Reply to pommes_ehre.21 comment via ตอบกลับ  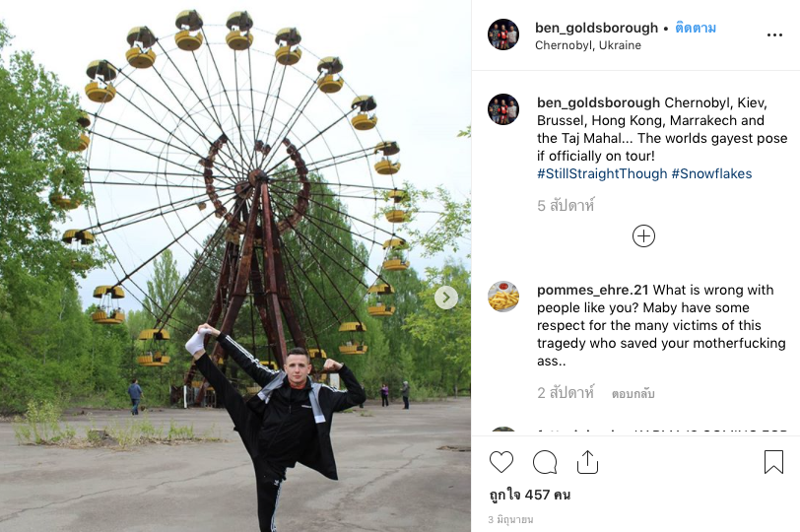(633, 394)
